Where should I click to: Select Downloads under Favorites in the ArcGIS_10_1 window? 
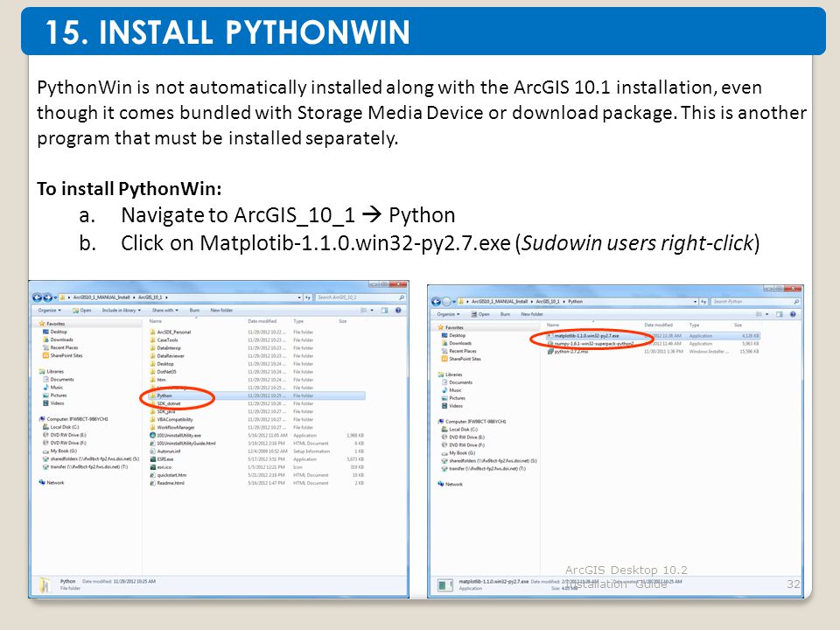point(58,339)
